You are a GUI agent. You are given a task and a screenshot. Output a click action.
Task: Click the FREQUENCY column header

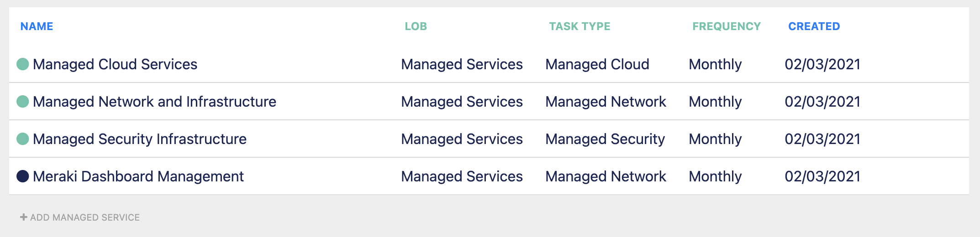(727, 26)
